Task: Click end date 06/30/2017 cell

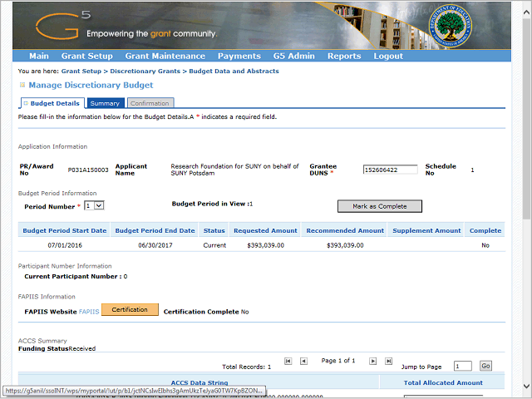Action: (x=155, y=245)
